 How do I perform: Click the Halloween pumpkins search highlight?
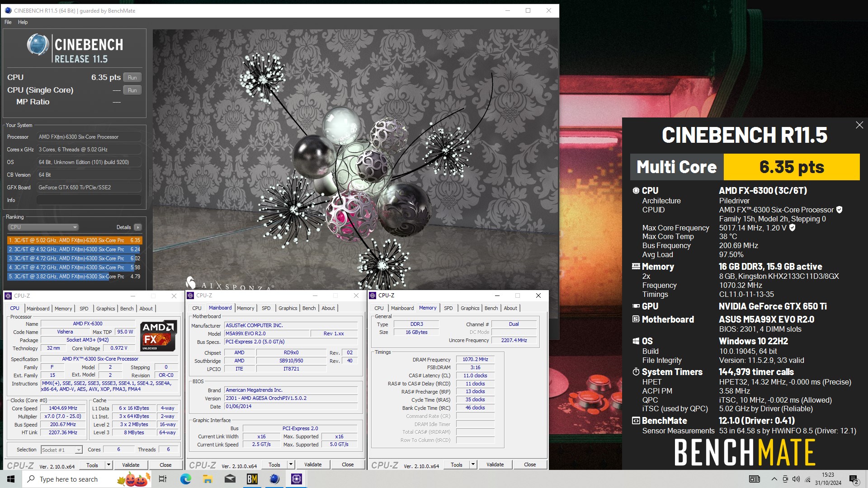tap(133, 479)
